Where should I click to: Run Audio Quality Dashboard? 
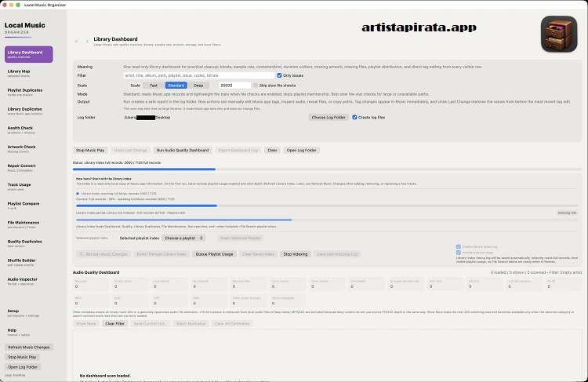(x=183, y=150)
